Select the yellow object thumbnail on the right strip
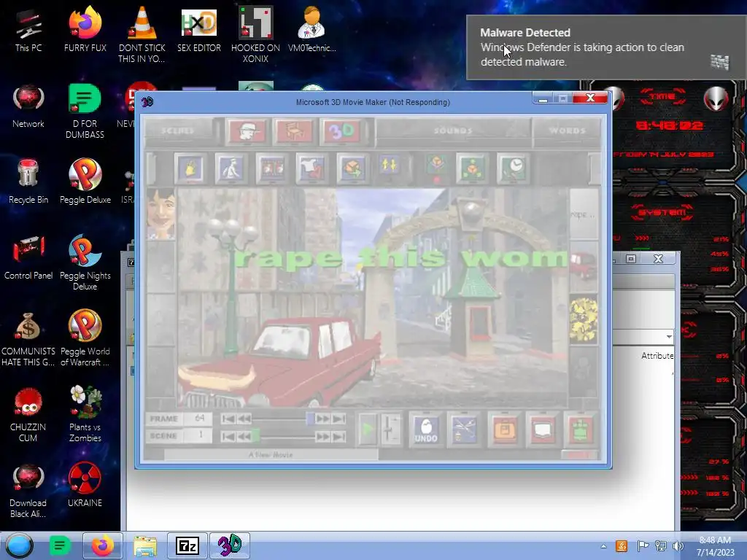Screen dimensions: 747x560 click(584, 319)
